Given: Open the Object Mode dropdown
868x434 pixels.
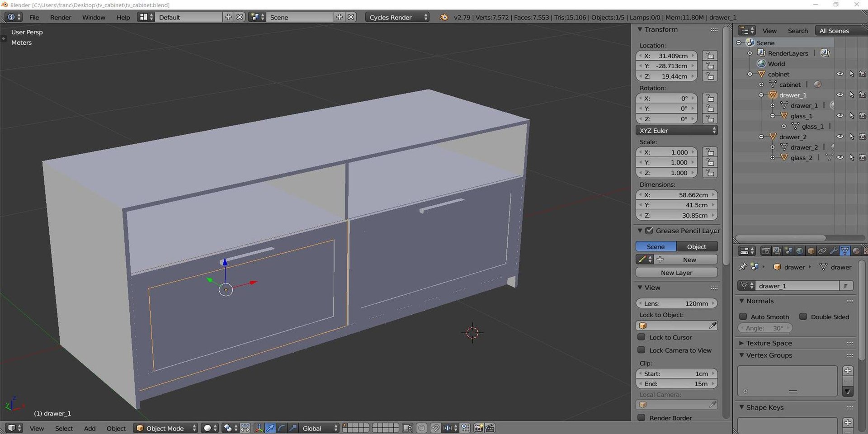Looking at the screenshot, I should tap(165, 428).
